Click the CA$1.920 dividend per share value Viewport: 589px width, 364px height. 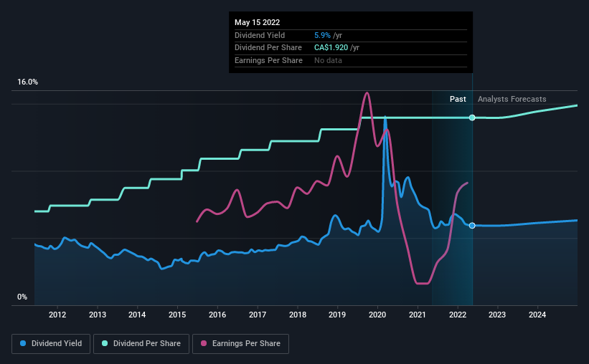click(331, 48)
